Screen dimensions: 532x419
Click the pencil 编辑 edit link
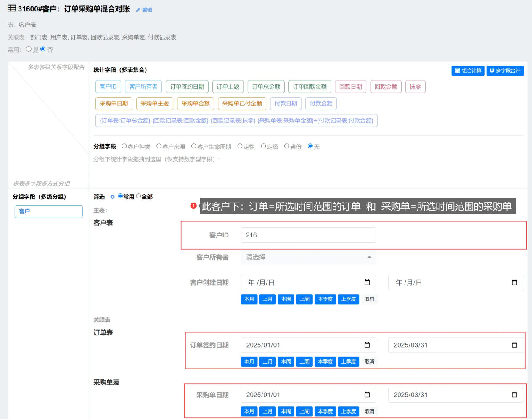[x=144, y=10]
